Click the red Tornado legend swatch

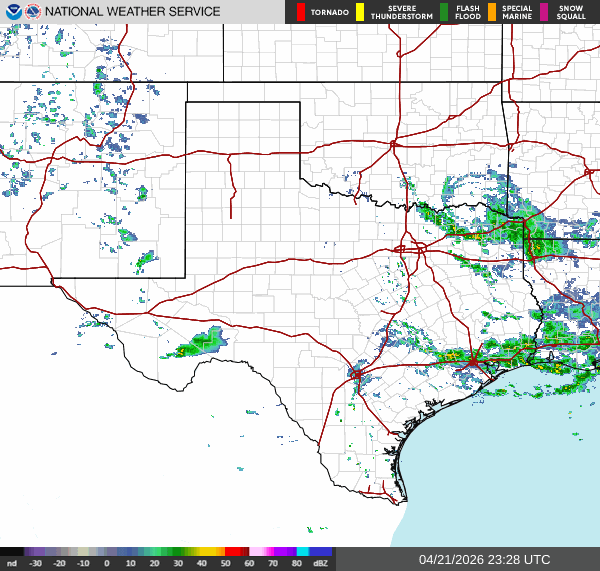(x=301, y=12)
